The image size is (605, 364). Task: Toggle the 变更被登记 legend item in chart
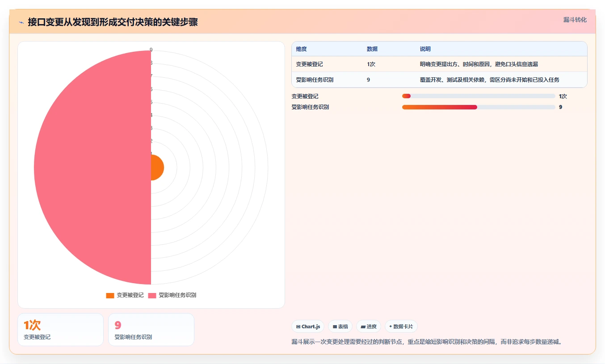pyautogui.click(x=125, y=295)
